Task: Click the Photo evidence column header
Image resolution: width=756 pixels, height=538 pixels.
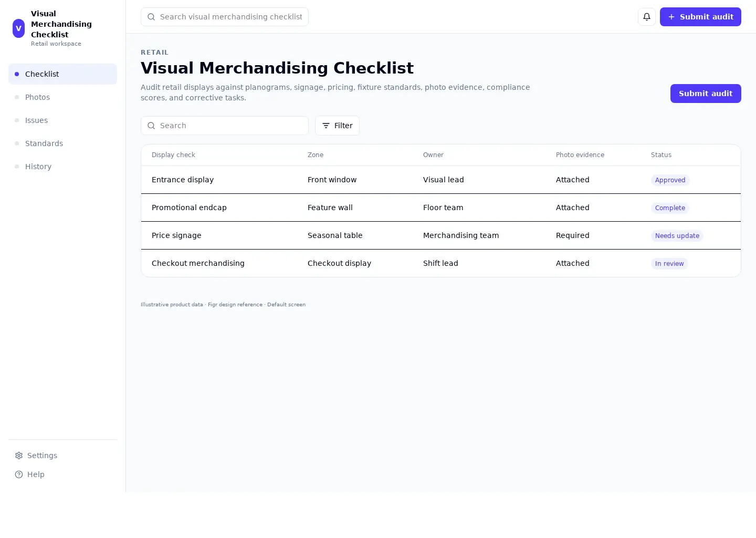Action: [580, 155]
